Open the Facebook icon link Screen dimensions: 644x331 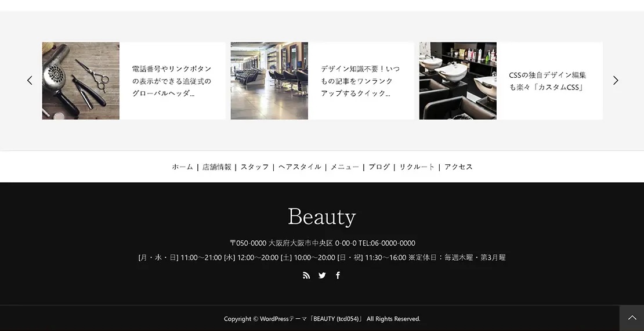click(338, 275)
